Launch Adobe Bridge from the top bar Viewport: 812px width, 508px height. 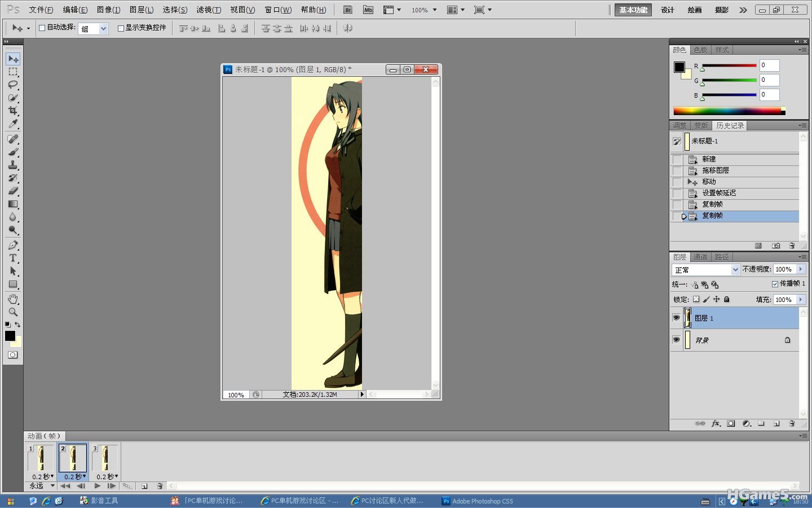click(x=348, y=10)
